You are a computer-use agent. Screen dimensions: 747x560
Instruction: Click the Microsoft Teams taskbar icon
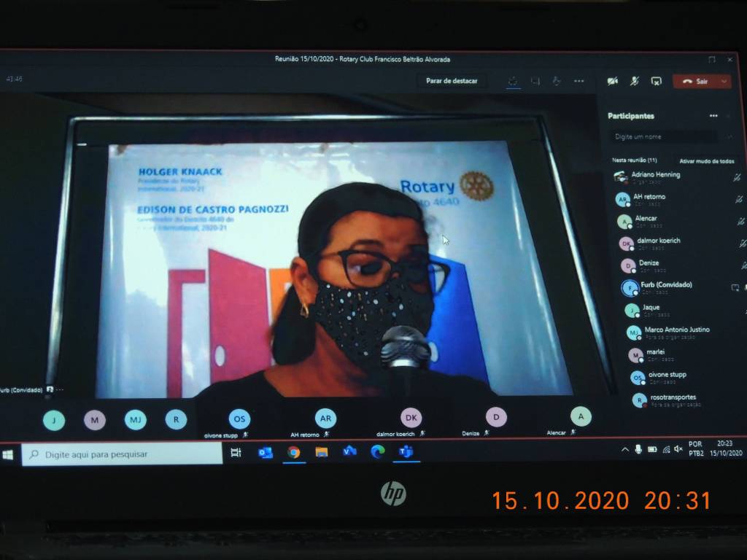[x=406, y=451]
